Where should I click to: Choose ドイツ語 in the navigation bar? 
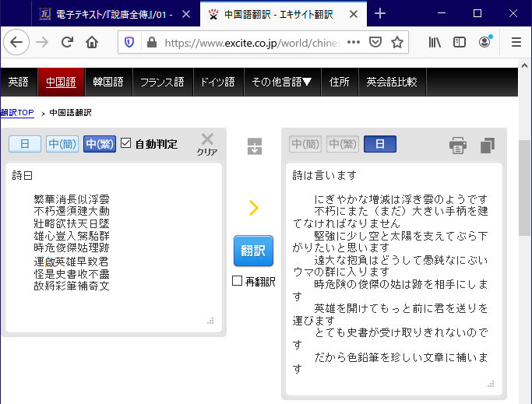(218, 82)
